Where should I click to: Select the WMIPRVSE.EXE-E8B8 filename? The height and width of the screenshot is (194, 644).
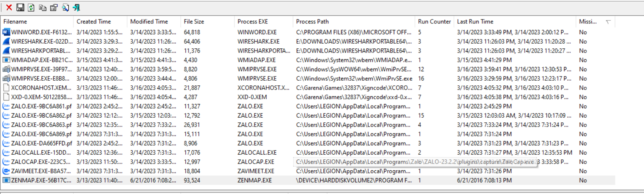(x=41, y=79)
